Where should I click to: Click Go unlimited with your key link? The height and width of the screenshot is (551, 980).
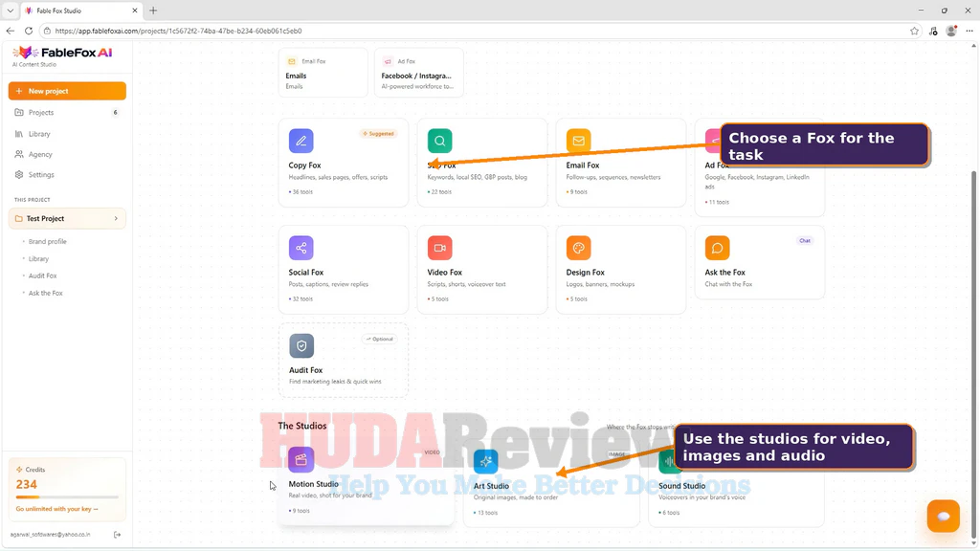click(56, 509)
